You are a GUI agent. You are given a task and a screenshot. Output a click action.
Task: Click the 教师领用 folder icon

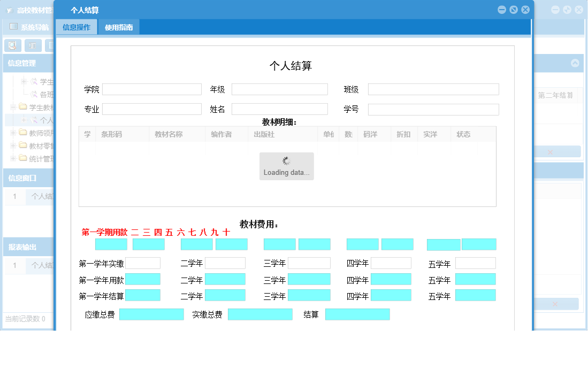(x=23, y=133)
